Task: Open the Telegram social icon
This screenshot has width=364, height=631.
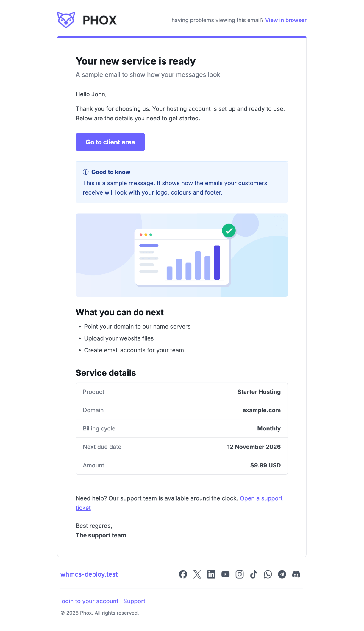Action: click(282, 574)
